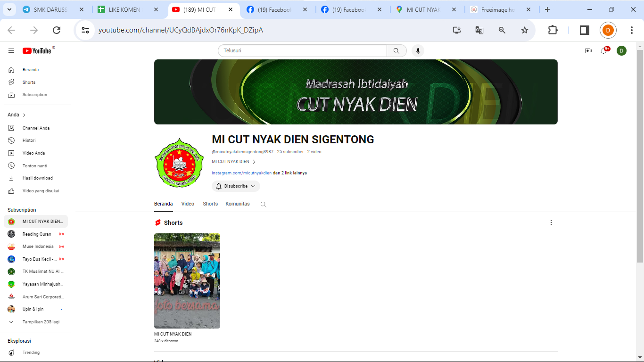Viewport: 644px width, 362px height.
Task: Open MI CUT NYAK DIEN subscription in sidebar
Action: [36, 222]
